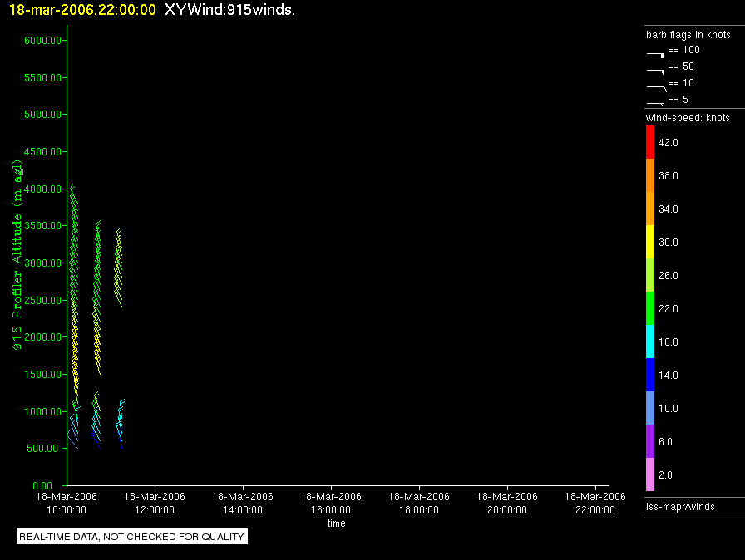Click the 50 knot barb flag symbol
The image size is (745, 560).
[x=655, y=71]
